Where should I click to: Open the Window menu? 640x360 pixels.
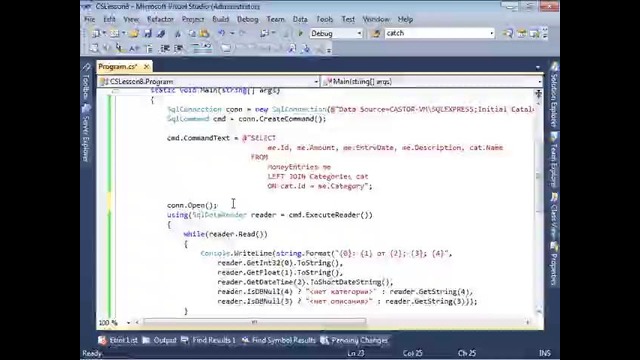376,19
